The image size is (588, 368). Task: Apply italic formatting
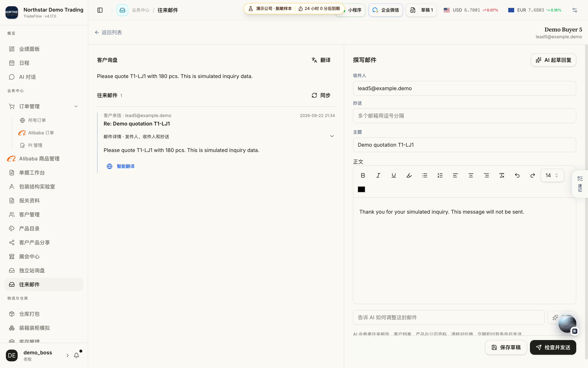coord(378,175)
